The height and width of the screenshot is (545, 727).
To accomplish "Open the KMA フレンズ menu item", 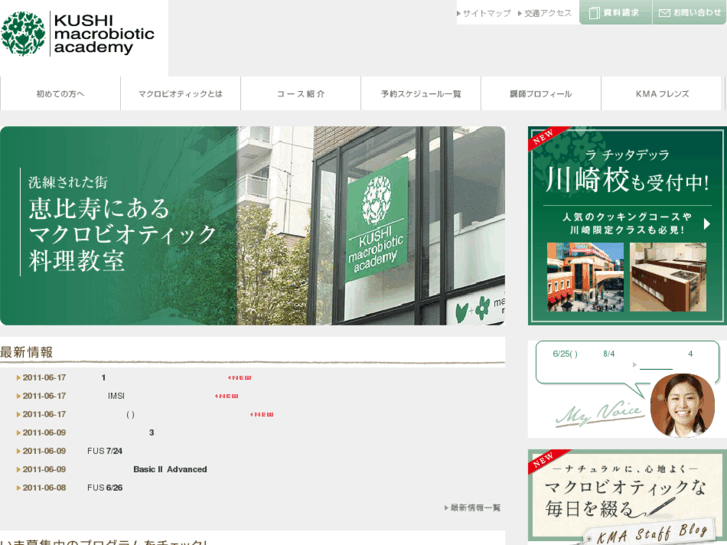I will (x=662, y=94).
